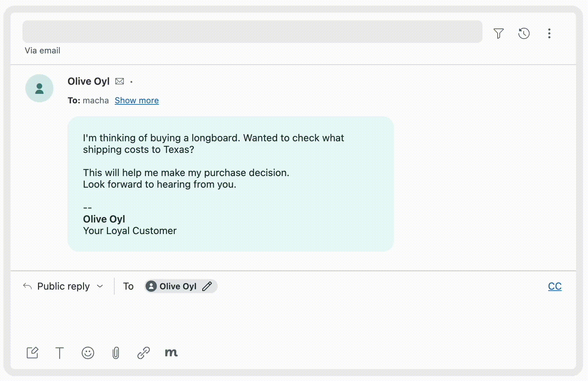Add CC recipients via the CC link
Viewport: 588px width, 381px height.
click(x=555, y=286)
